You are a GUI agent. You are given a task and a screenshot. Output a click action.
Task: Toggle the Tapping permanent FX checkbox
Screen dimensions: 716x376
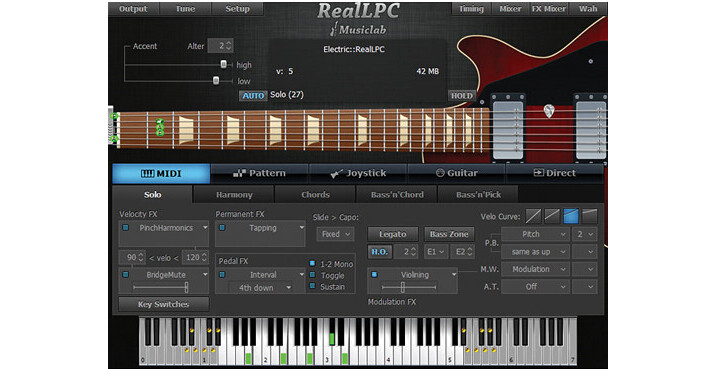[222, 228]
